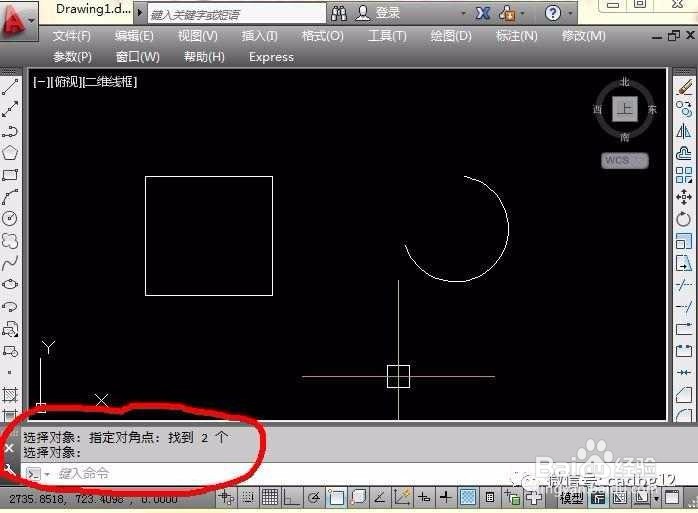The width and height of the screenshot is (698, 513).
Task: Open the 绘图(D) menu
Action: pyautogui.click(x=451, y=36)
